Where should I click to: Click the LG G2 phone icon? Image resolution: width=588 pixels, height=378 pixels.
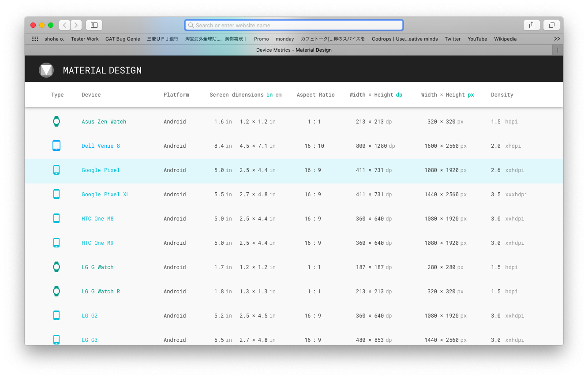[x=56, y=315]
